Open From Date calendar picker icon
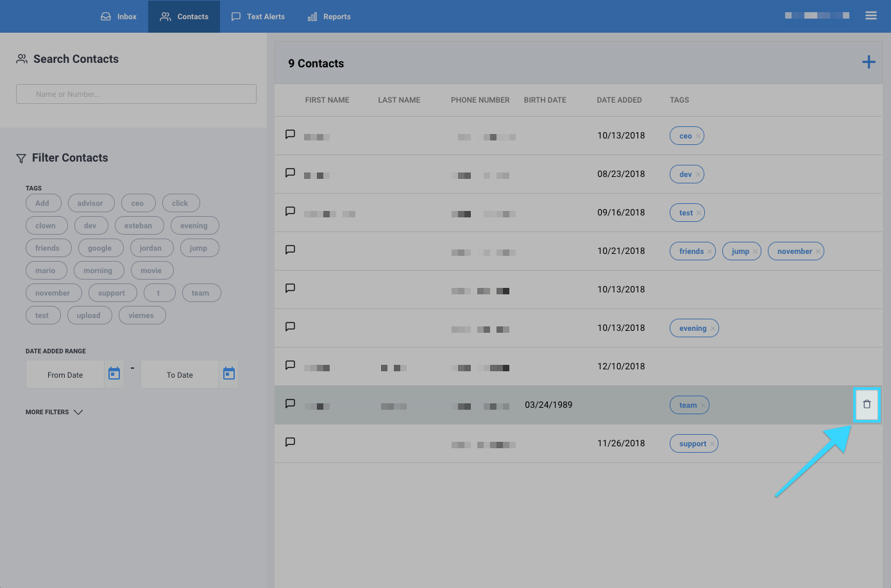 point(114,374)
